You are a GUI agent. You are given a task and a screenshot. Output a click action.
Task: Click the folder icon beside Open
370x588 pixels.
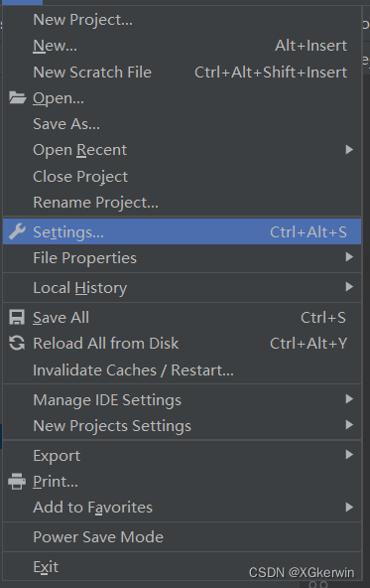tap(17, 98)
